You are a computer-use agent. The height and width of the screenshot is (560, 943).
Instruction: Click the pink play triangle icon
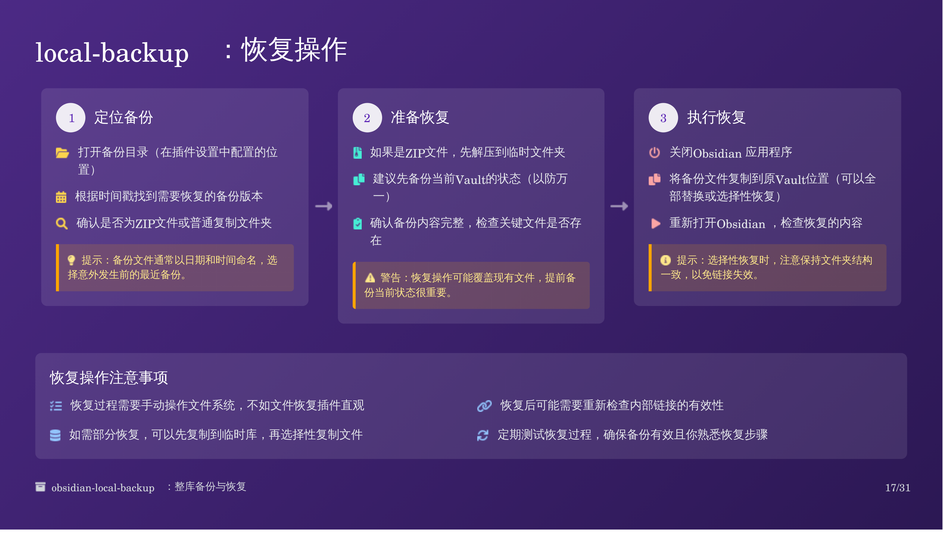[x=656, y=223]
